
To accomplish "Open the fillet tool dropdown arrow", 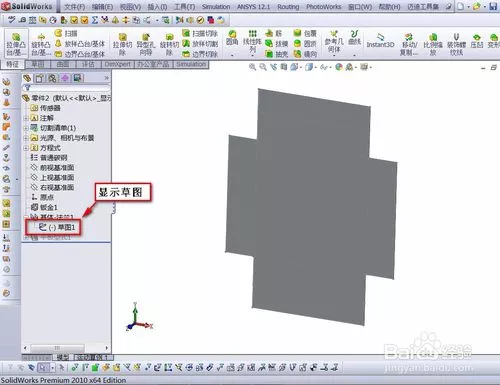I will tap(232, 55).
